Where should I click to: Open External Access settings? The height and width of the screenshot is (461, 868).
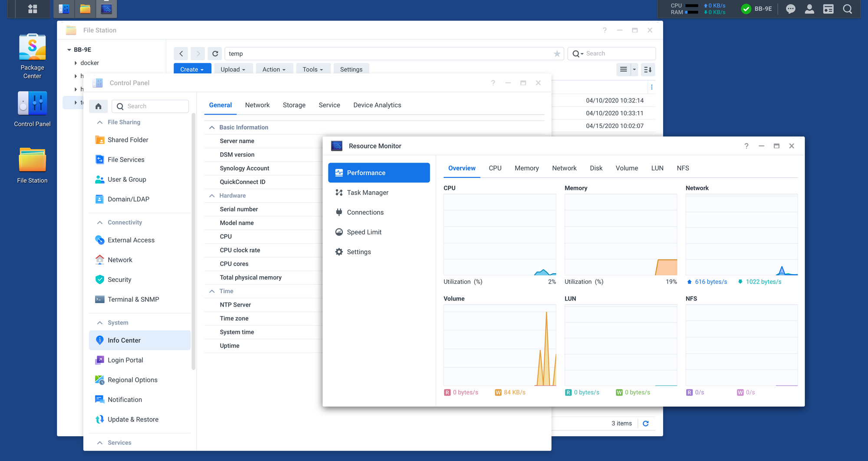[140, 240]
